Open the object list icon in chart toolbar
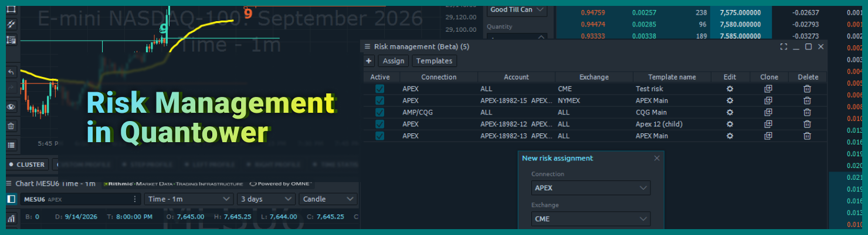Viewport: 868px width, 235px height. point(11,145)
